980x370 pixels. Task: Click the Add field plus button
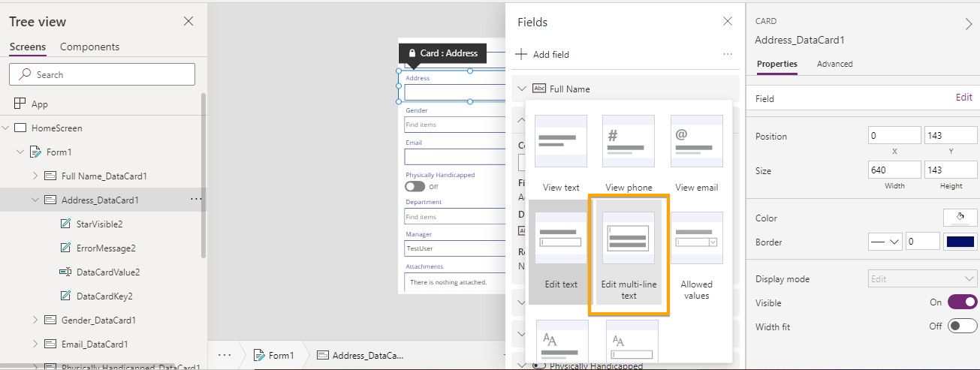click(521, 54)
